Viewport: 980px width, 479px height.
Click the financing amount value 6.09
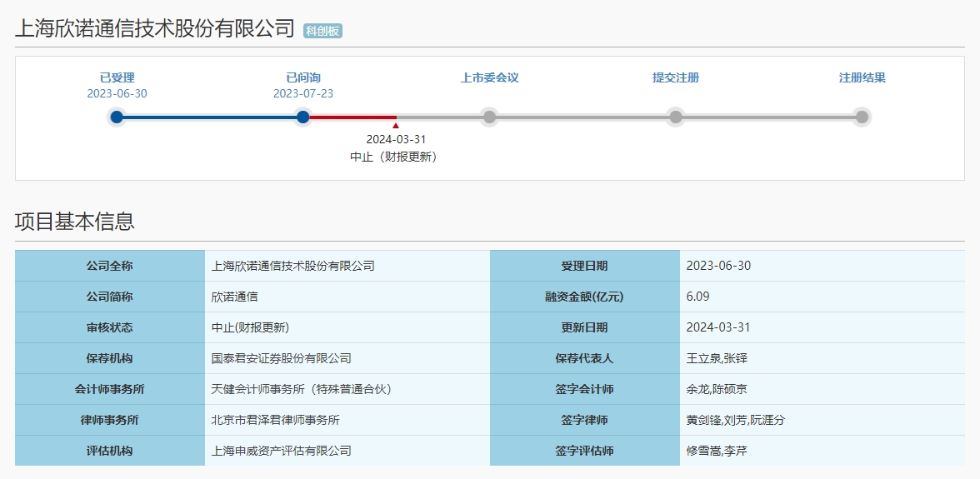coord(697,297)
